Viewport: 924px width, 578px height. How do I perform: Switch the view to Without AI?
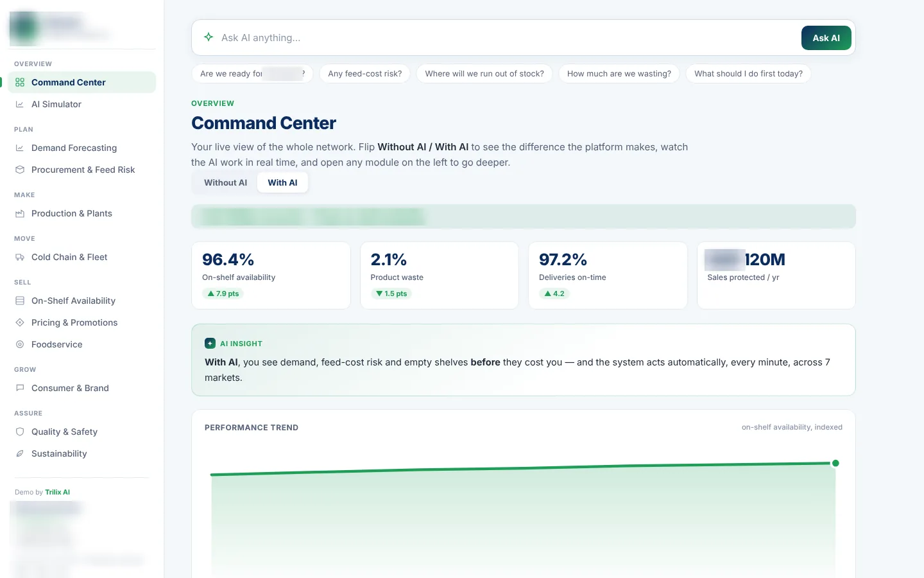pos(225,182)
